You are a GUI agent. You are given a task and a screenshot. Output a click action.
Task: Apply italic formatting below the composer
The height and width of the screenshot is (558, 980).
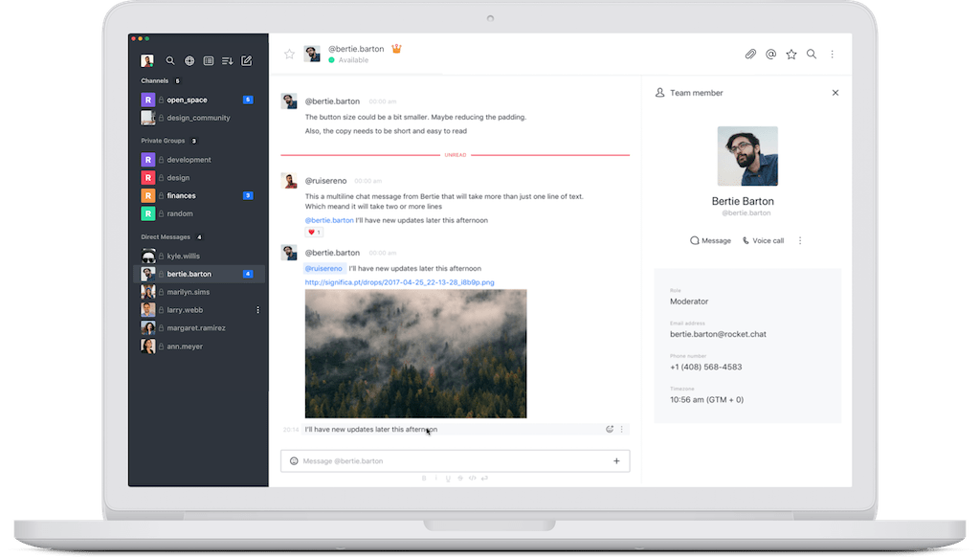(436, 478)
